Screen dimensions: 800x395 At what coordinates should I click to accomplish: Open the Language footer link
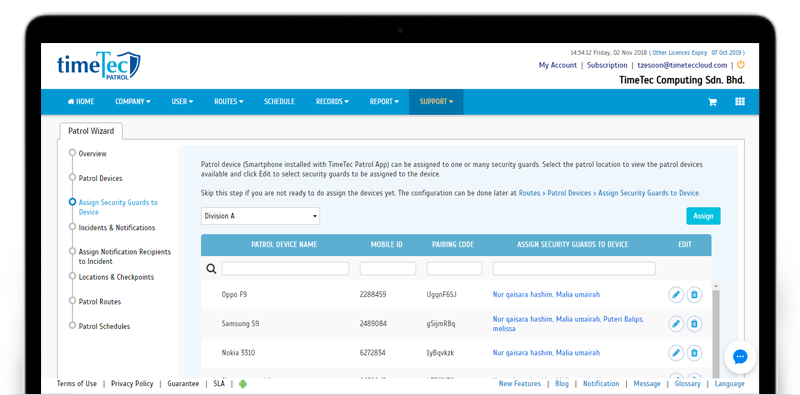(x=730, y=384)
